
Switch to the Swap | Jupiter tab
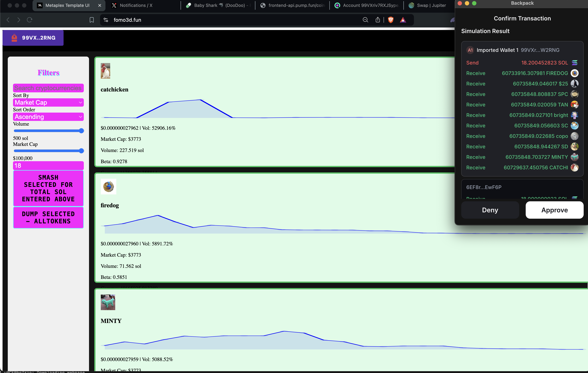coord(427,5)
